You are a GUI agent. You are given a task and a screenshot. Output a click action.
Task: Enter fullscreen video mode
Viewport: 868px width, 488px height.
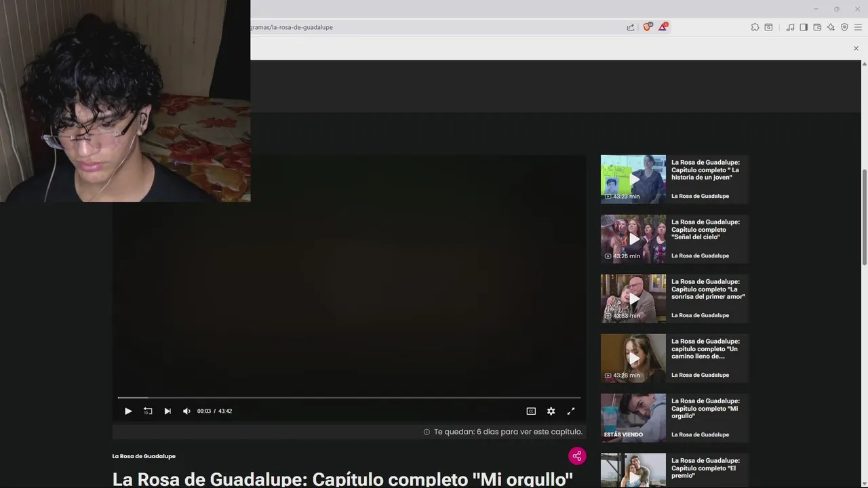coord(571,411)
